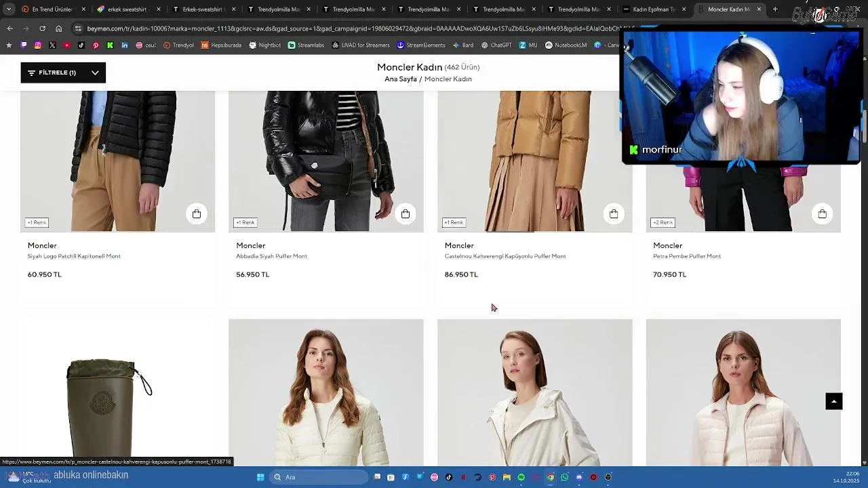Add Petra Pembe Puffer Mont to bag
Image resolution: width=868 pixels, height=488 pixels.
822,214
